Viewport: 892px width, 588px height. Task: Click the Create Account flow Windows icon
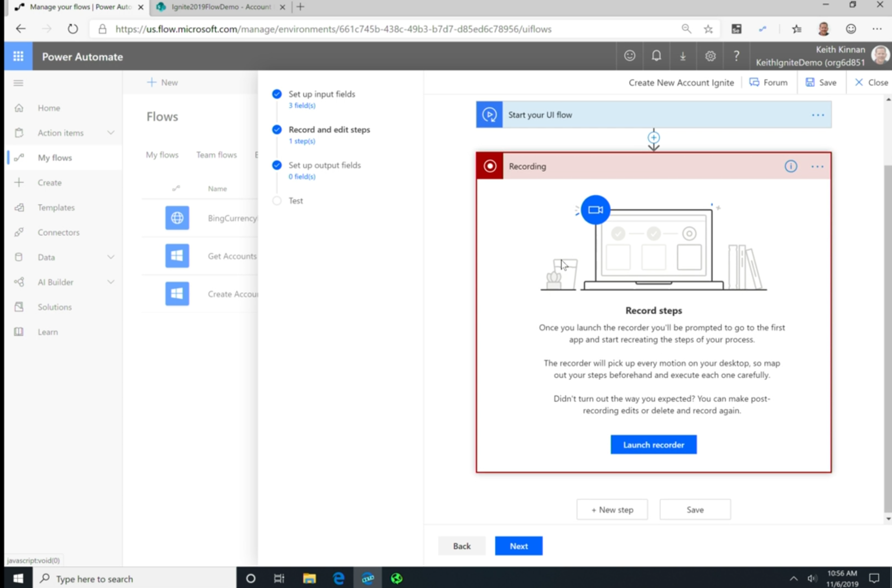[x=177, y=294]
